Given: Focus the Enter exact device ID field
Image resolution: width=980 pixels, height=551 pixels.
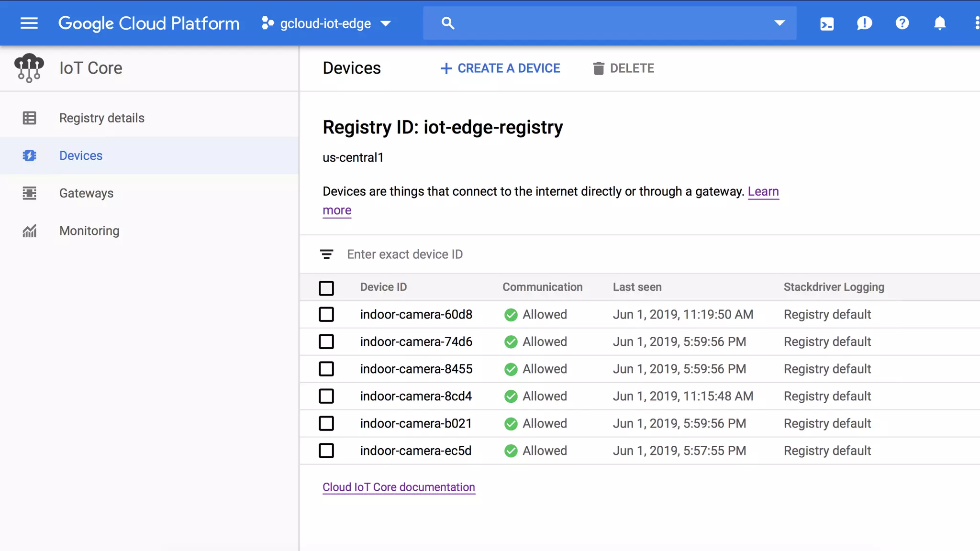Looking at the screenshot, I should click(526, 254).
